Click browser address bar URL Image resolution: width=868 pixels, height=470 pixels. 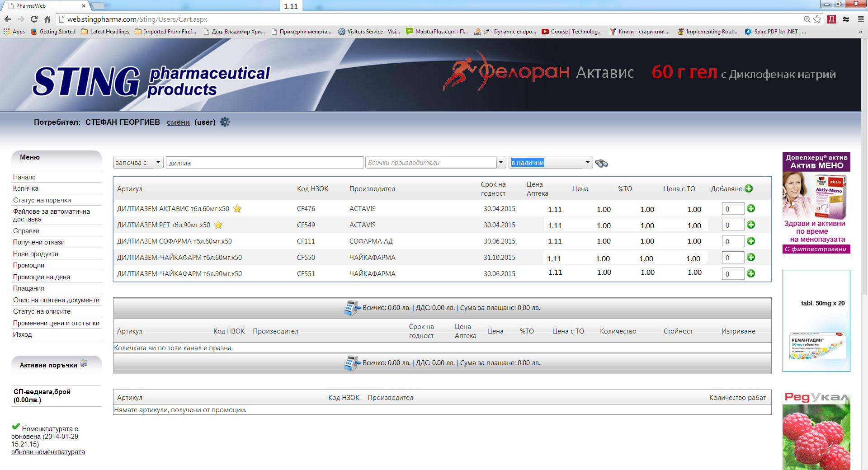click(x=137, y=19)
